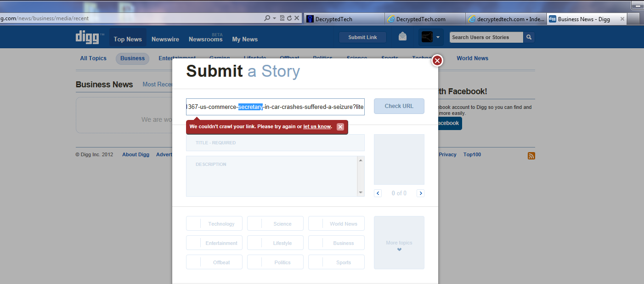Screen dimensions: 644x284
Task: Click the user avatar thumbnail
Action: [427, 37]
